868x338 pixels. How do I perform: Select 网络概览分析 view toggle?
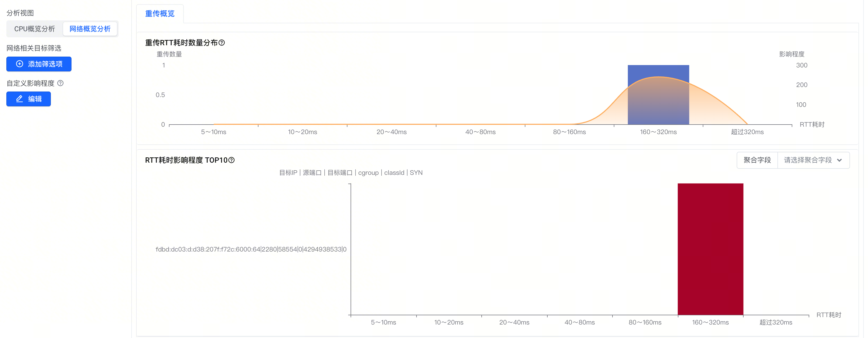(x=90, y=29)
